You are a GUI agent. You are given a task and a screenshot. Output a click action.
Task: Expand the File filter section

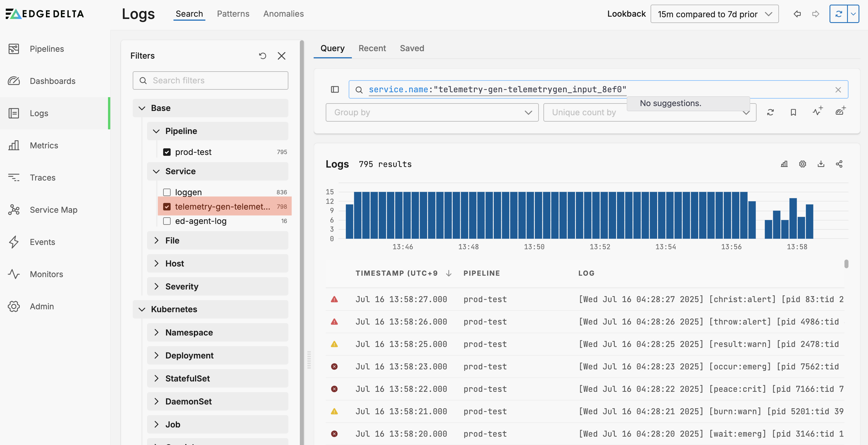coord(217,240)
